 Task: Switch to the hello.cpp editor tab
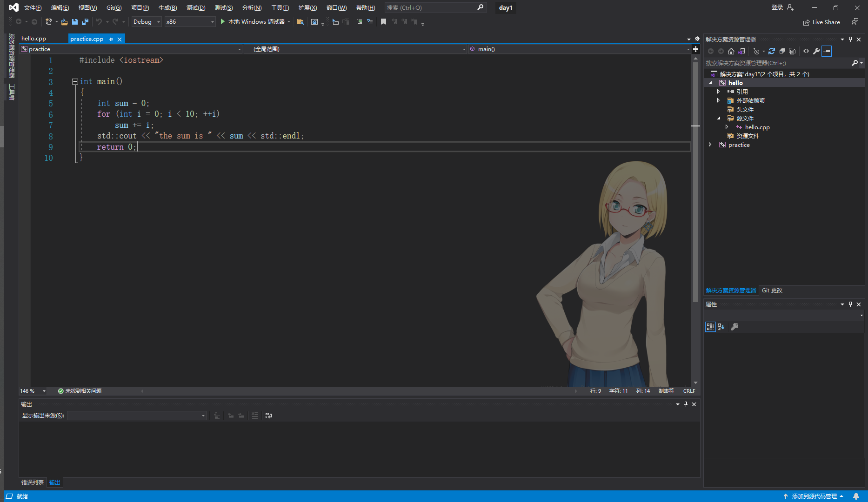tap(34, 39)
